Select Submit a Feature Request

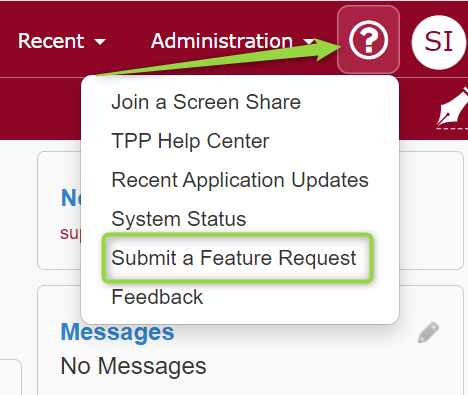click(x=234, y=258)
